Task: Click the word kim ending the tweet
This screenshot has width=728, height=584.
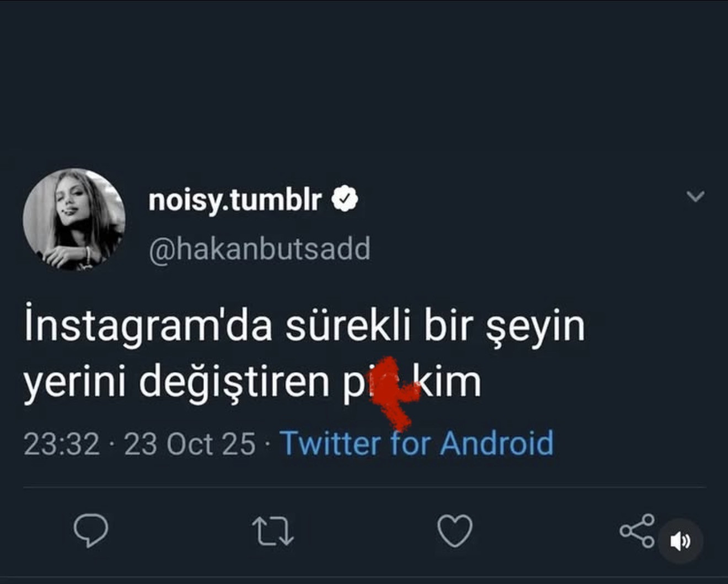Action: (x=448, y=382)
